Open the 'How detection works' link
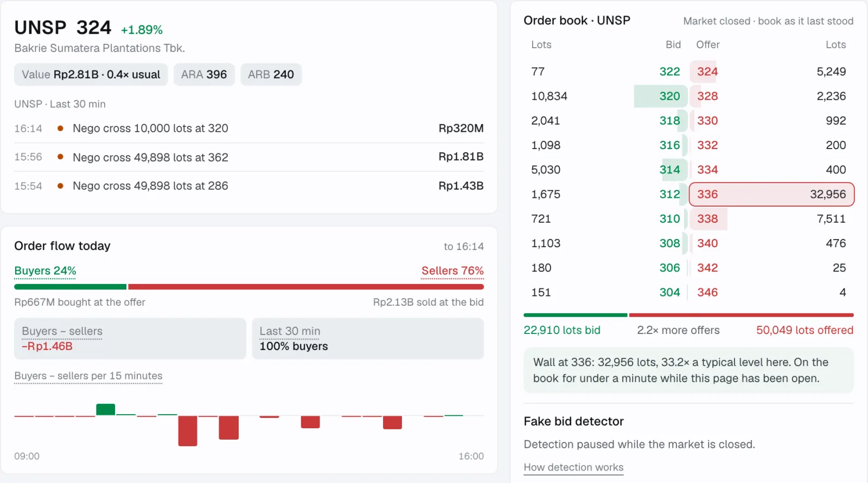Image resolution: width=868 pixels, height=483 pixels. point(573,467)
